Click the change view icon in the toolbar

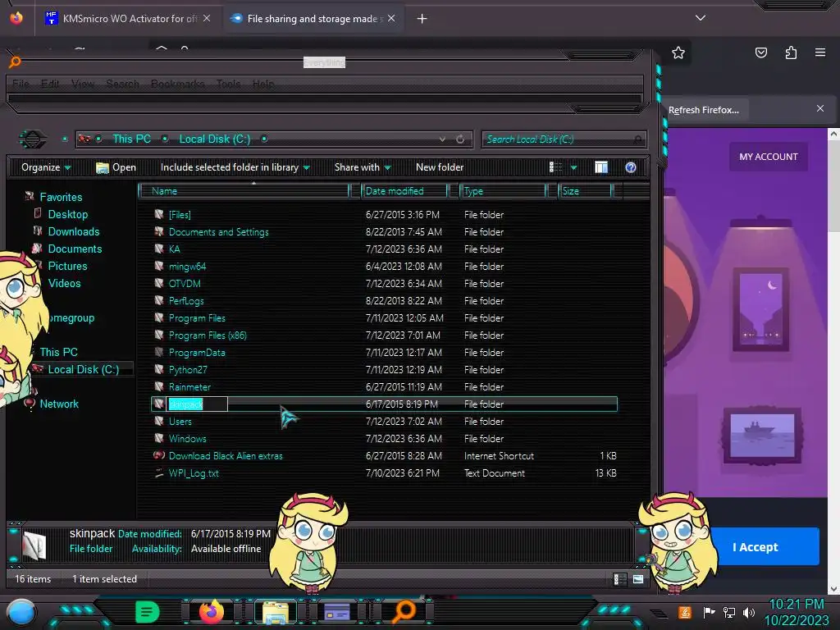click(555, 167)
